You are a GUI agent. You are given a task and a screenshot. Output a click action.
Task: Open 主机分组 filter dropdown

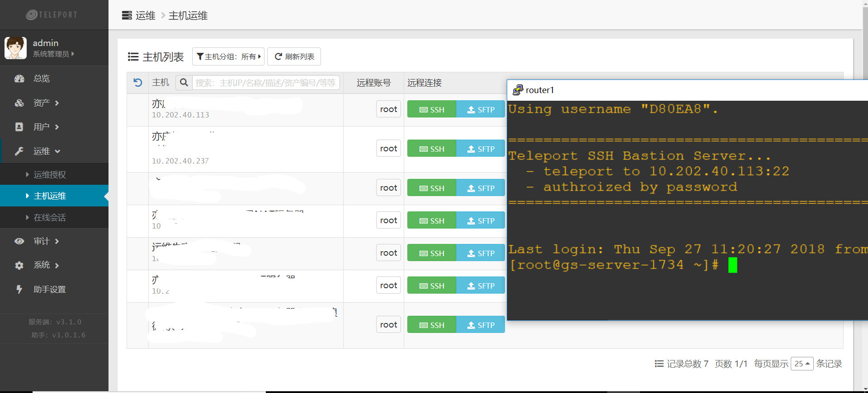[x=228, y=56]
